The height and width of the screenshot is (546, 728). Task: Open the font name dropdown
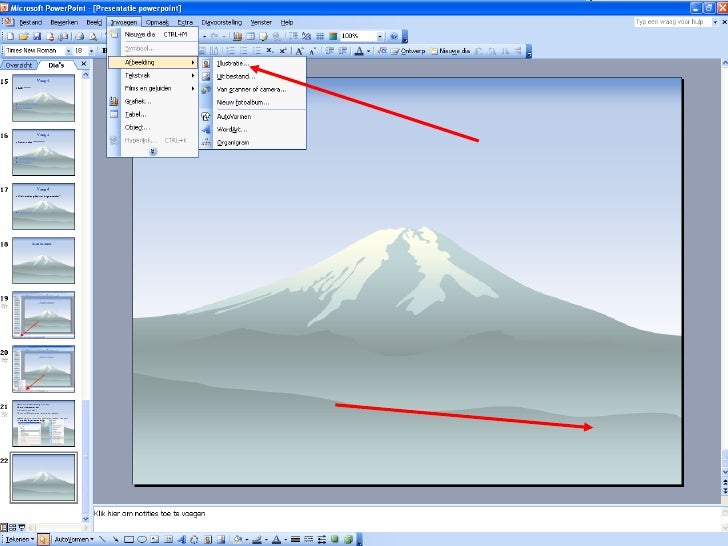[68, 51]
